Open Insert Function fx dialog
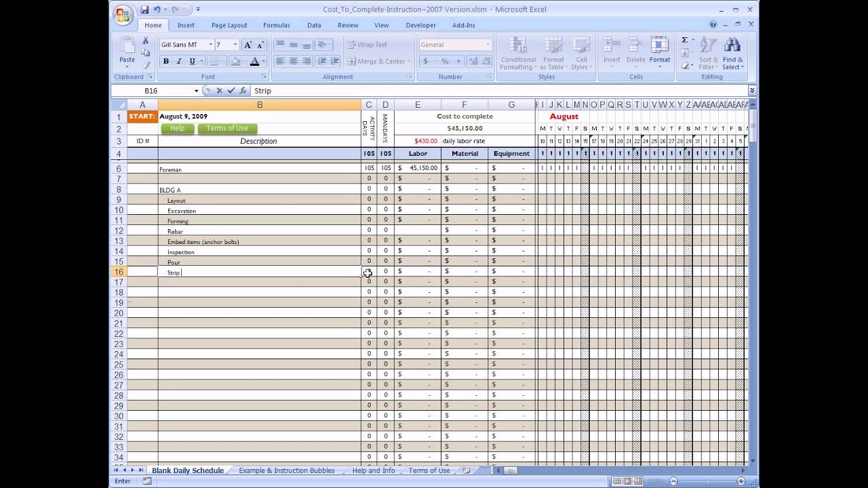 [x=243, y=91]
